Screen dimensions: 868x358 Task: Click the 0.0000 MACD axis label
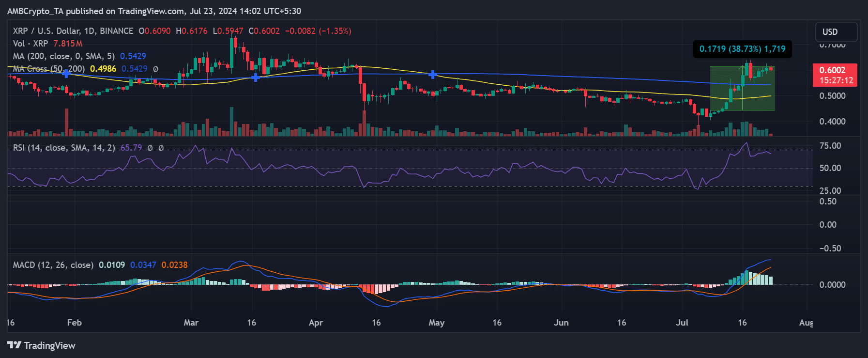[833, 285]
